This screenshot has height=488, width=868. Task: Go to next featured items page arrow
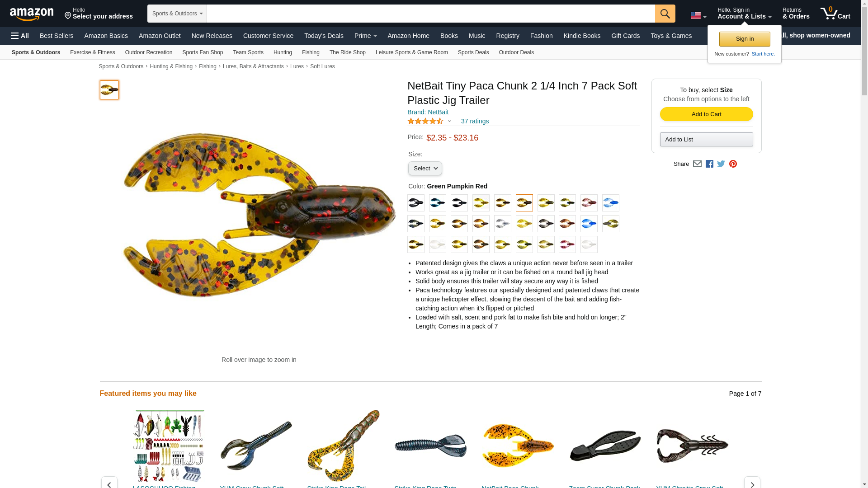point(752,483)
